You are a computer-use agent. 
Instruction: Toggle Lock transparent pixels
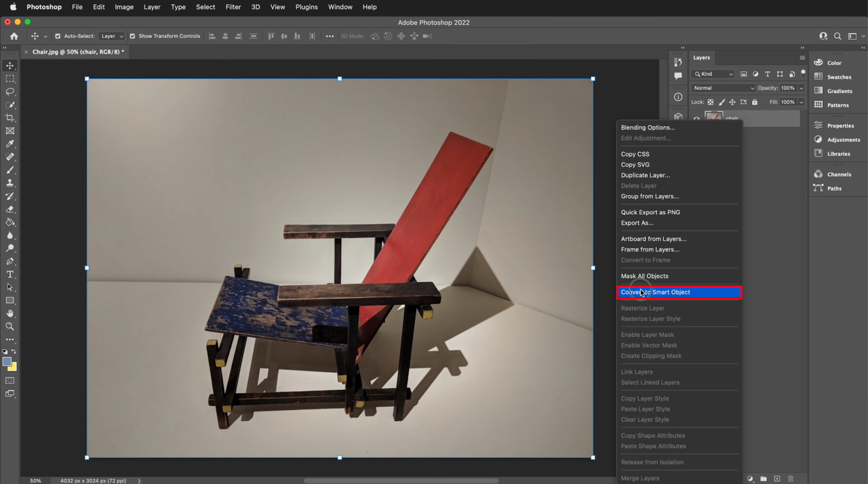[x=711, y=102]
